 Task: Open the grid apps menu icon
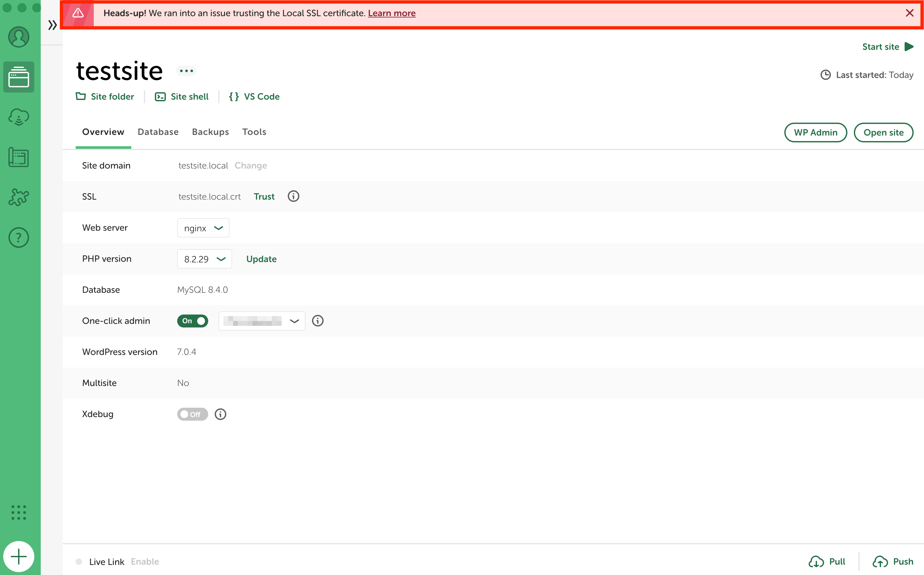pos(19,513)
